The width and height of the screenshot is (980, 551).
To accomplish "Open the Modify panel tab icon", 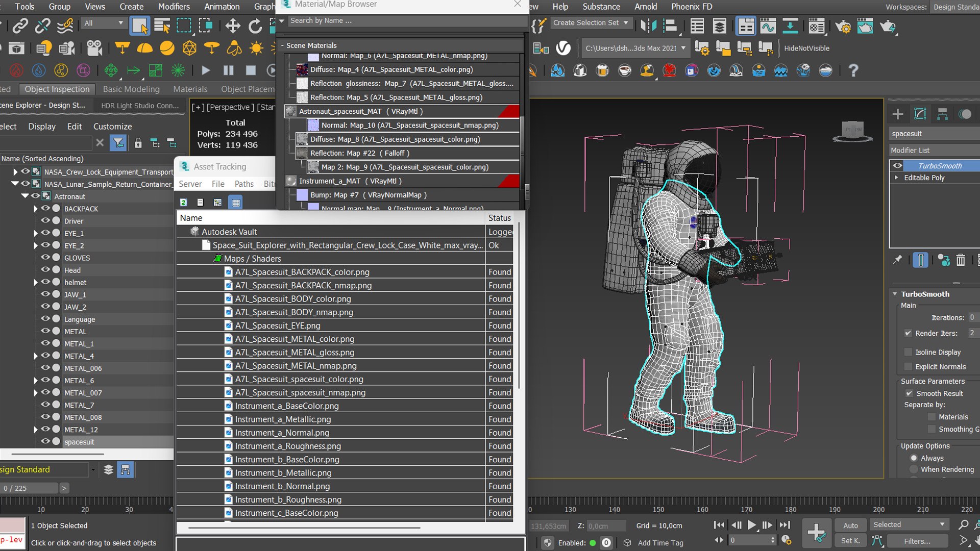I will click(920, 114).
